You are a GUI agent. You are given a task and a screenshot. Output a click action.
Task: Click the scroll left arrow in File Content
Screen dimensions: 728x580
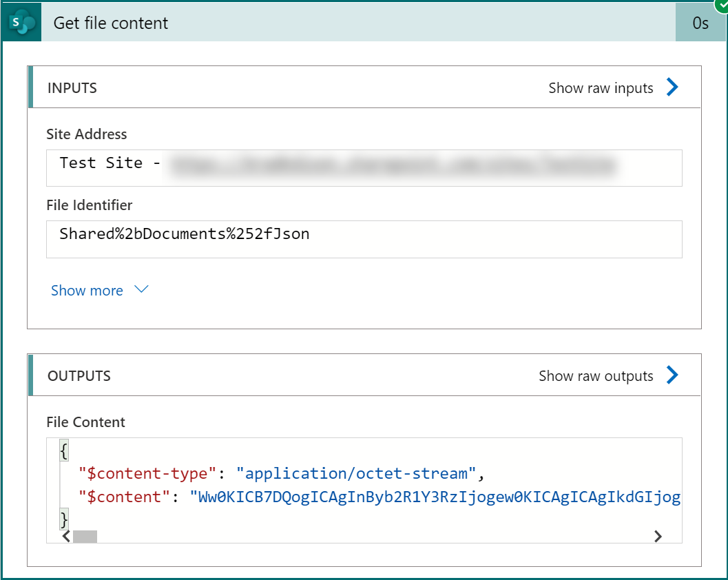66,536
